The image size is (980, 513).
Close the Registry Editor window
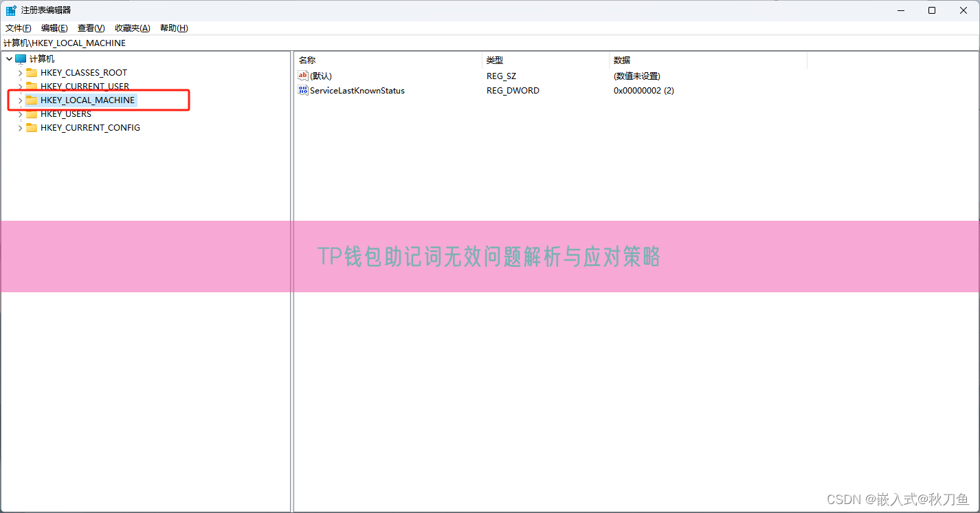(964, 10)
